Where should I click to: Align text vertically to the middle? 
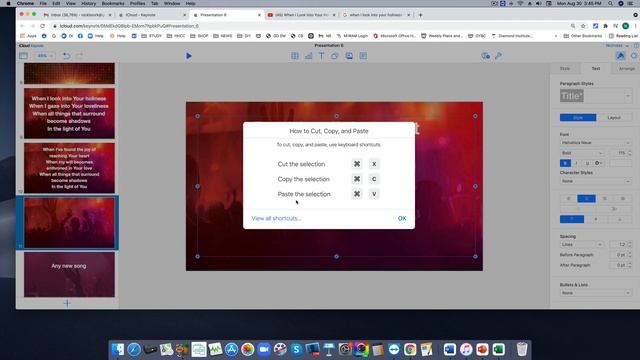[x=596, y=220]
